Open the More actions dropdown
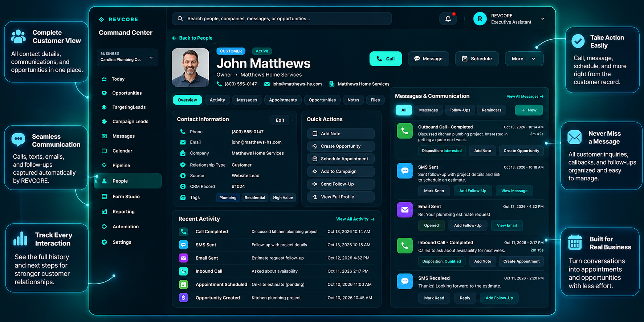 point(524,59)
